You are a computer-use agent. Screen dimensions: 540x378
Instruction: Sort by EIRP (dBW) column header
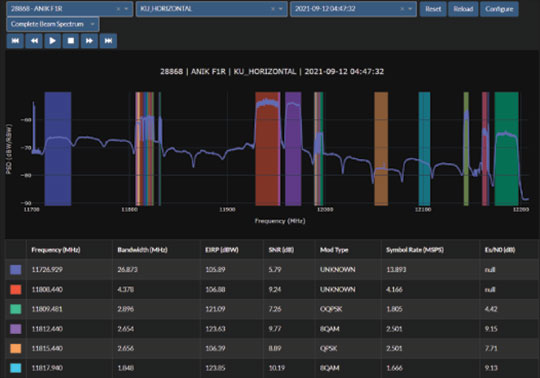tap(222, 250)
